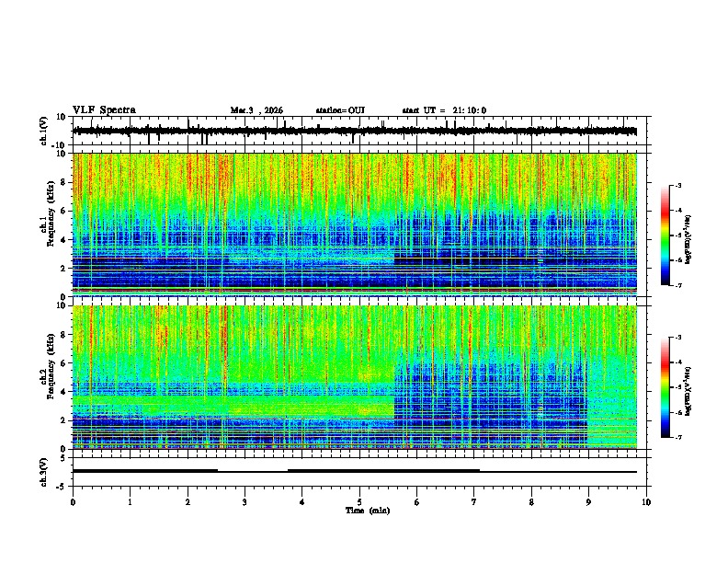Click time axis tick label "8"

[x=531, y=502]
